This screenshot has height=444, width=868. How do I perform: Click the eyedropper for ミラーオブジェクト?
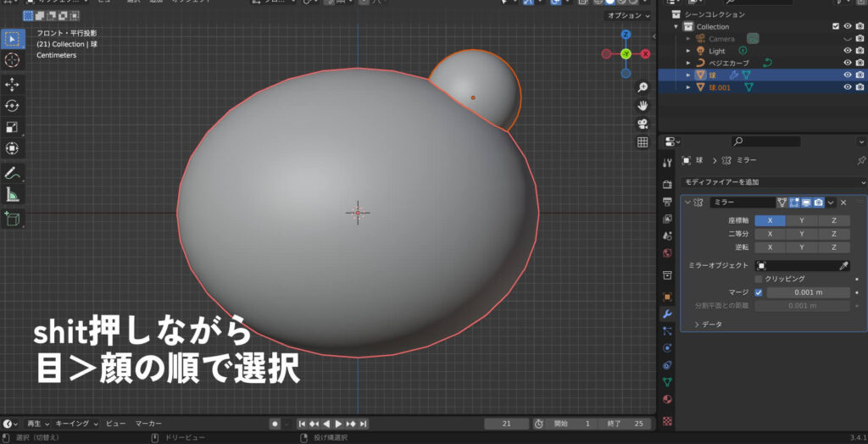[x=843, y=266]
